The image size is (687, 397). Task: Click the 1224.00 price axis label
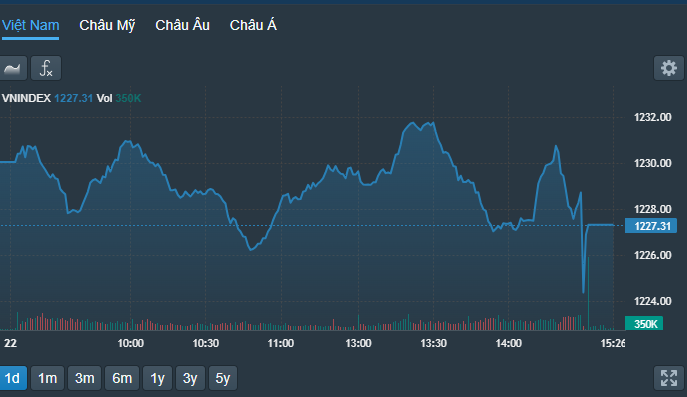tap(652, 301)
